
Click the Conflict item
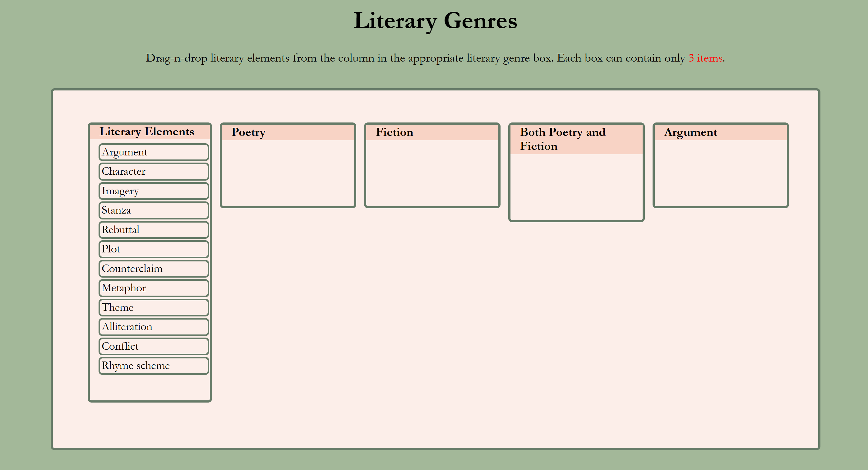click(154, 346)
